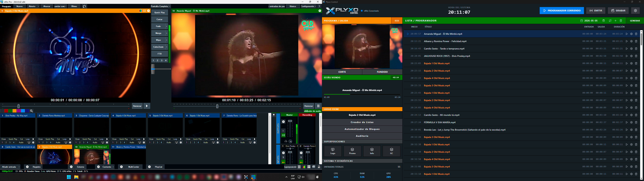Open color correction icon on preview title bar
Image resolution: width=644 pixels, height=181 pixels.
(140, 11)
